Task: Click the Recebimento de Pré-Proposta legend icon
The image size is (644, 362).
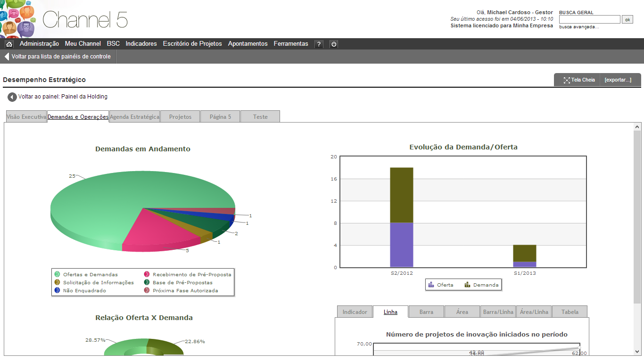Action: tap(147, 274)
